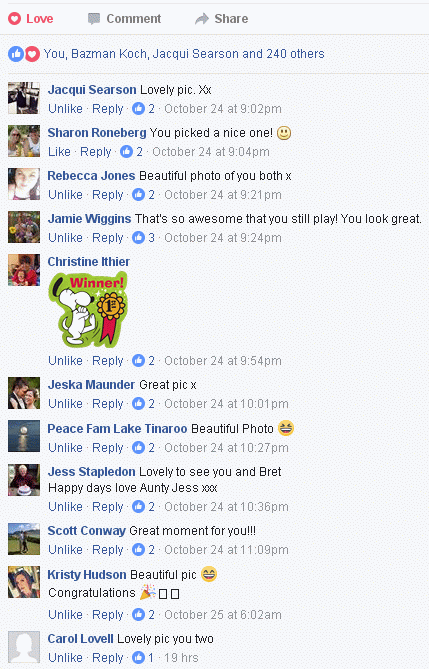Like Sharon Roneberg's comment
429x669 pixels.
pos(59,152)
